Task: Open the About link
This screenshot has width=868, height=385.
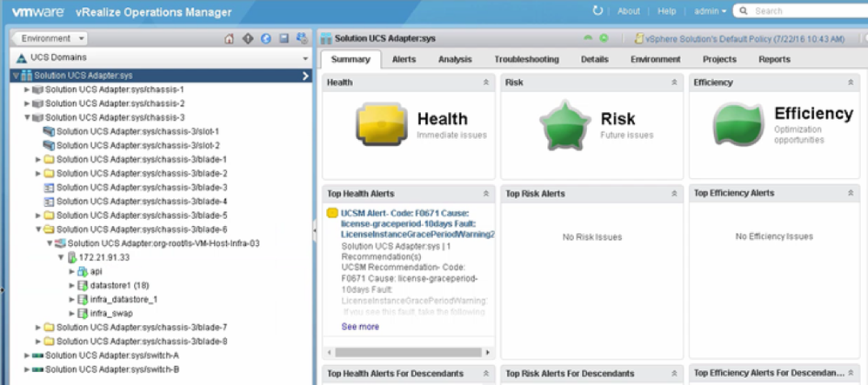Action: (x=628, y=11)
